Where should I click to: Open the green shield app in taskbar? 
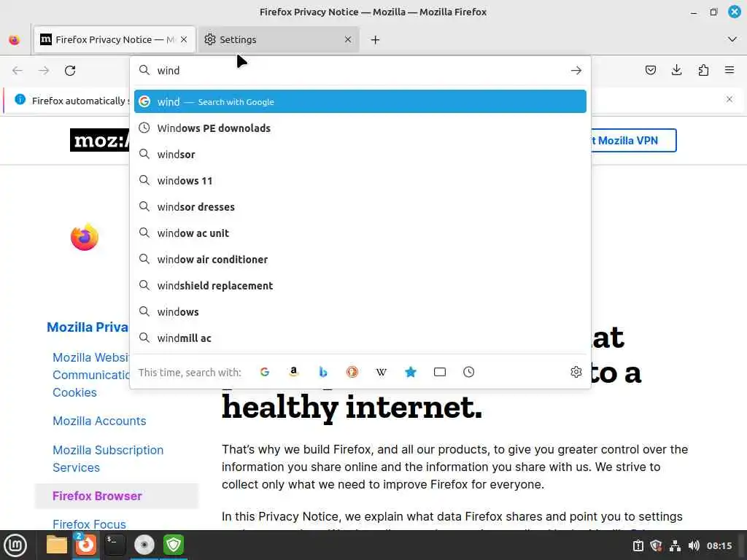(174, 545)
